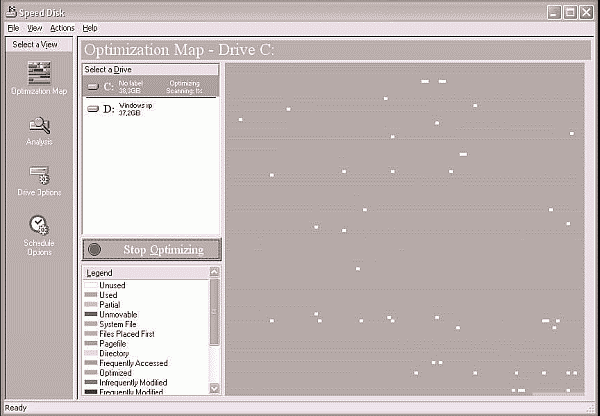Click the Select a View header

pyautogui.click(x=39, y=45)
